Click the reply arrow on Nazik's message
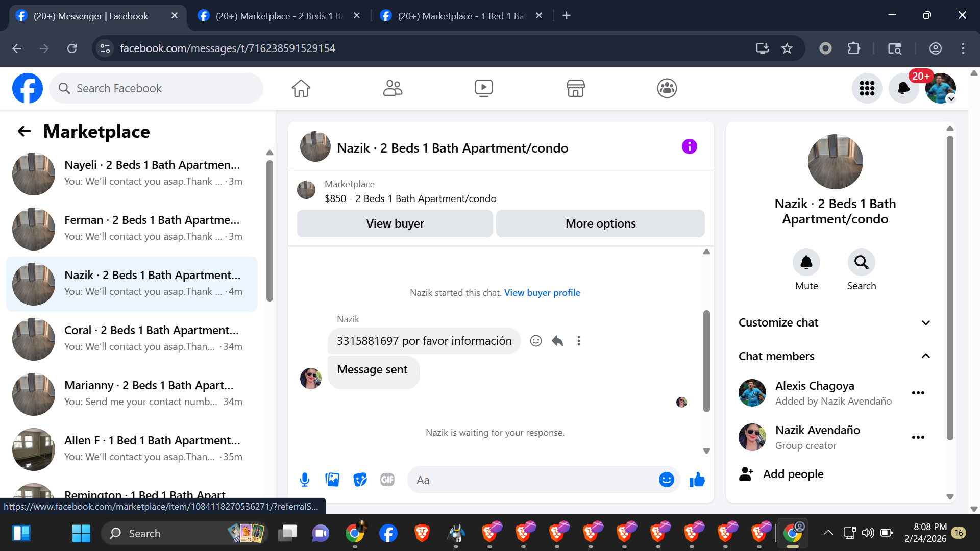Viewport: 980px width, 551px height. coord(557,341)
